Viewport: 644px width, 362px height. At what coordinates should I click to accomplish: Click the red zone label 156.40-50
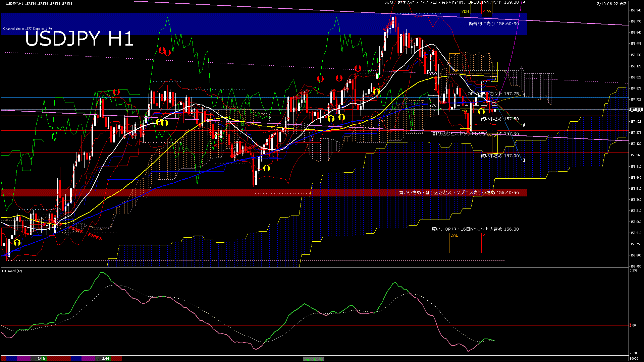459,193
